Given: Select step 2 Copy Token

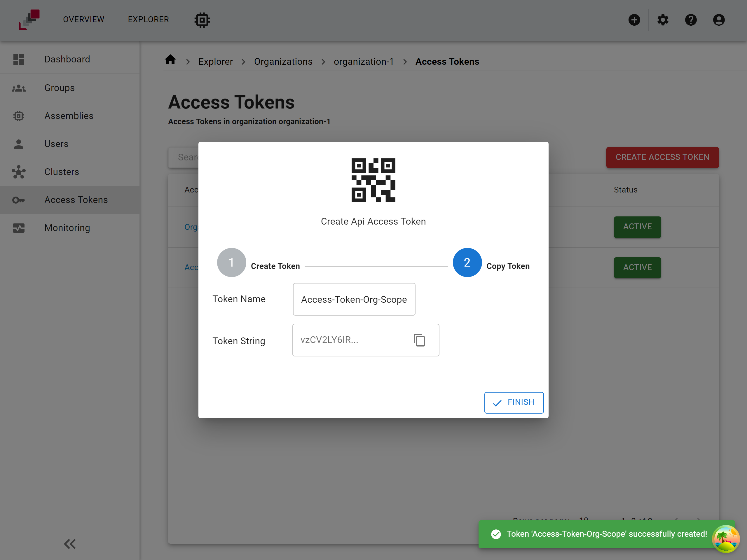Looking at the screenshot, I should coord(491,262).
